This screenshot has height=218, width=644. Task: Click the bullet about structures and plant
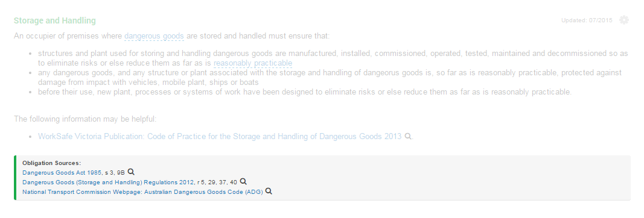click(333, 58)
